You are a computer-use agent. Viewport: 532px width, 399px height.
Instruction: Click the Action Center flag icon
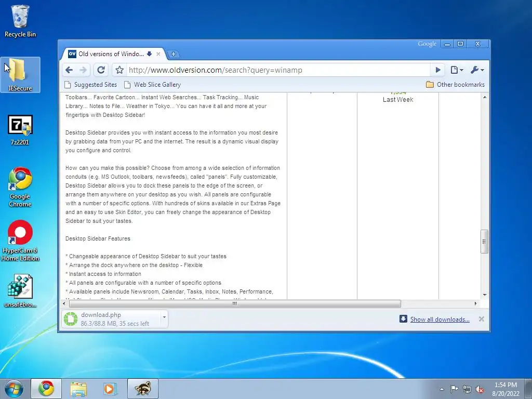point(454,389)
